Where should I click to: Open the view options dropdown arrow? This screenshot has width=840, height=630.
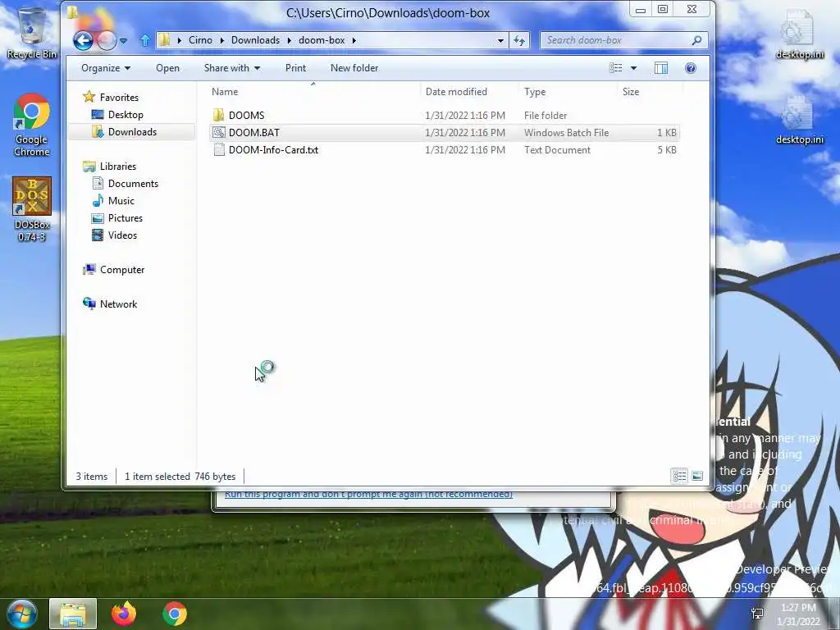coord(634,68)
